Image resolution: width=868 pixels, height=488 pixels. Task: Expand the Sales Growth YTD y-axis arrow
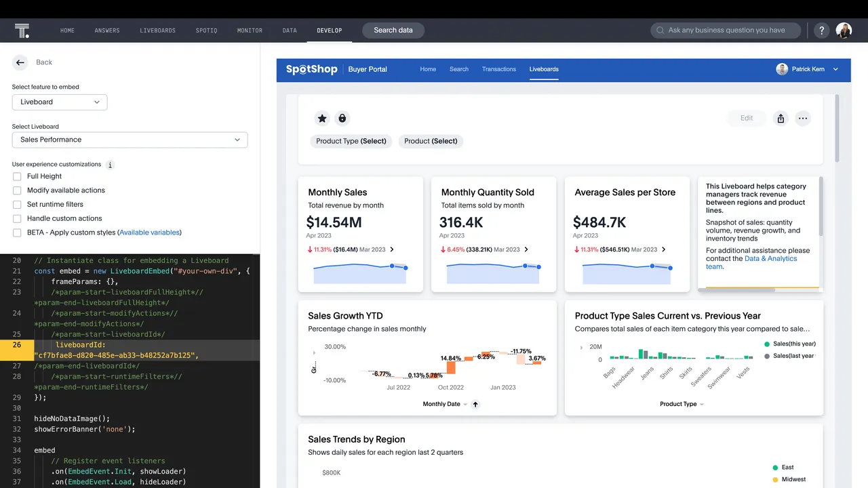(314, 353)
